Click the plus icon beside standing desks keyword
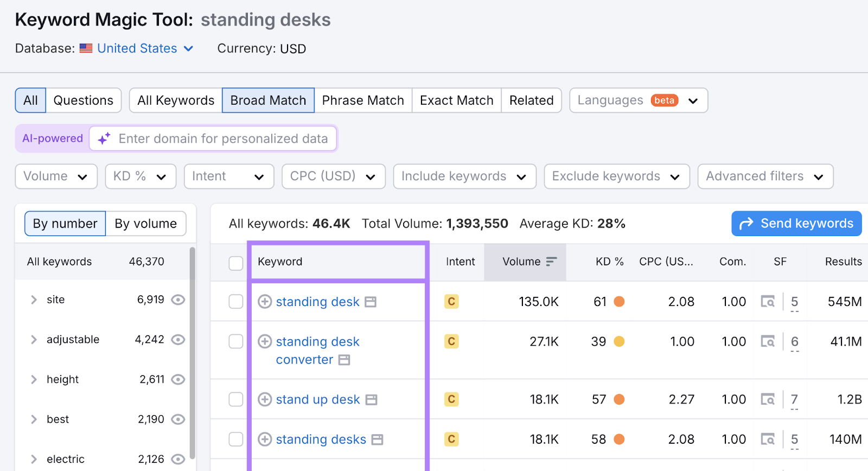This screenshot has height=471, width=868. pos(265,439)
